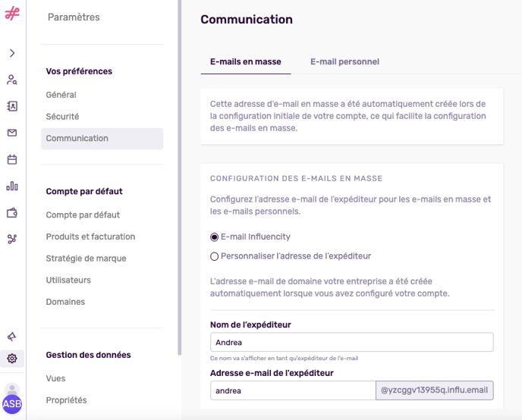Open the wallet payments icon
This screenshot has width=522, height=420.
pyautogui.click(x=12, y=213)
